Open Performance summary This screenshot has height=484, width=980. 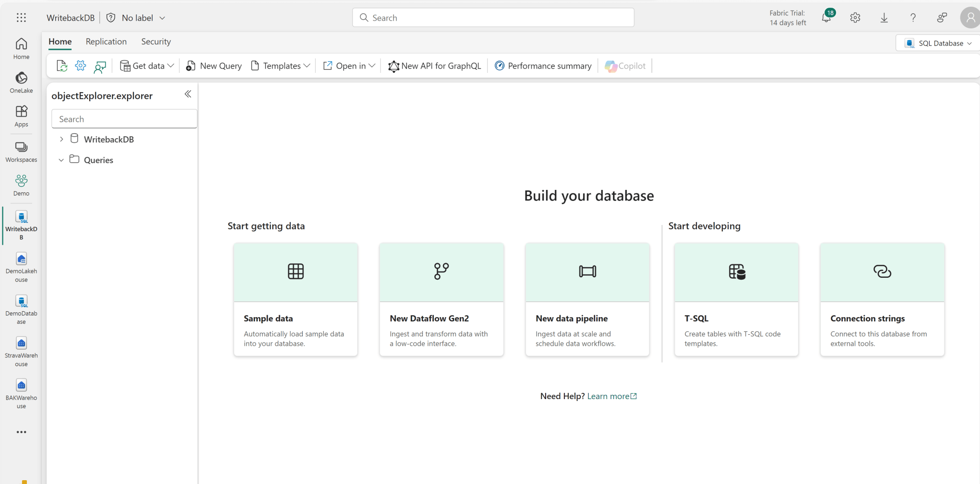(543, 66)
